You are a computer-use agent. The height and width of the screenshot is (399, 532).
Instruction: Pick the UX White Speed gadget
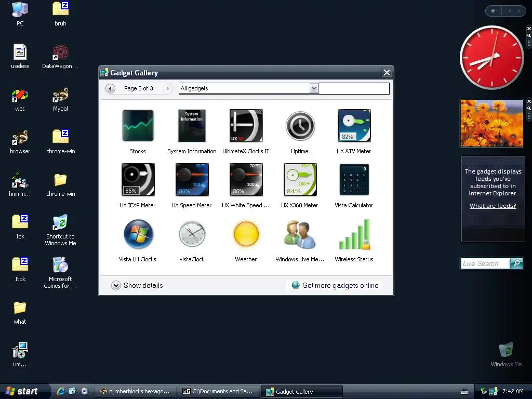click(246, 179)
